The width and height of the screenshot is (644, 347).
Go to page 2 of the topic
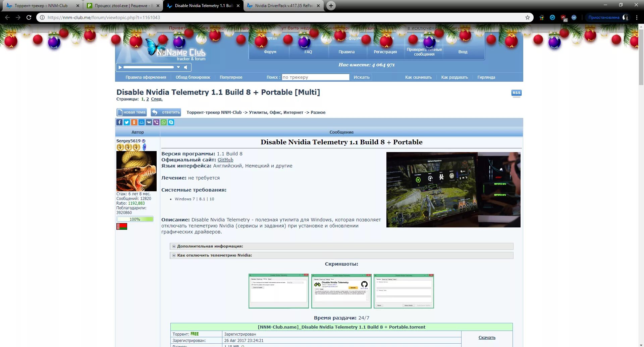tap(148, 99)
